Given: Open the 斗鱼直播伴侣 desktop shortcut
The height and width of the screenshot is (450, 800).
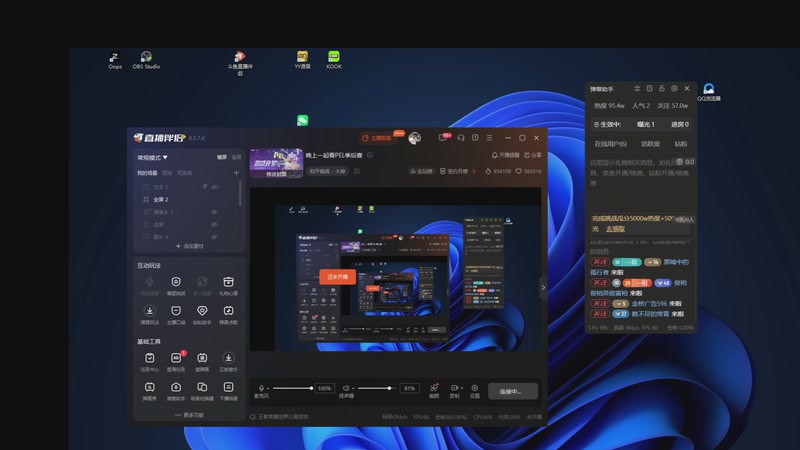Looking at the screenshot, I should click(240, 63).
